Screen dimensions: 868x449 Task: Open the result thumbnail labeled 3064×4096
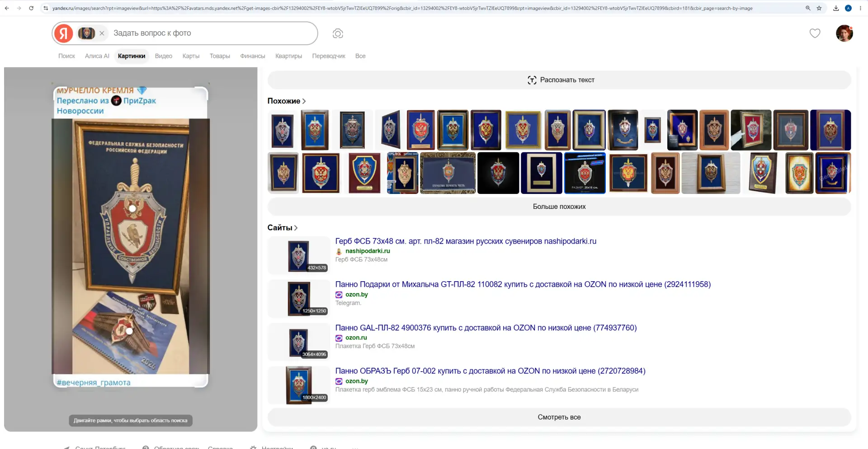(x=299, y=342)
